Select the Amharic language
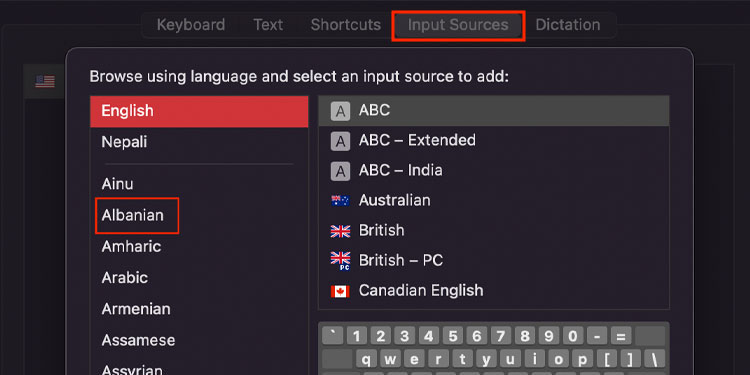750x375 pixels. 199,246
